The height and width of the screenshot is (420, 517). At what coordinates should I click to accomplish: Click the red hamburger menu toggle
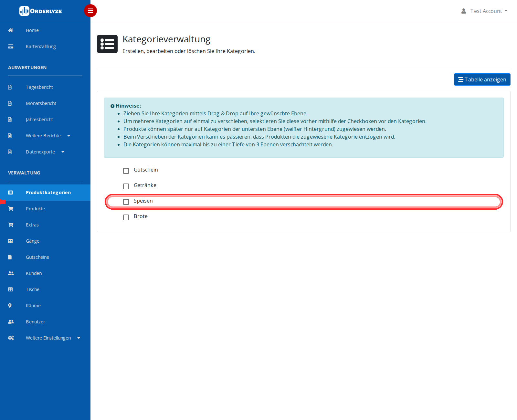click(90, 11)
